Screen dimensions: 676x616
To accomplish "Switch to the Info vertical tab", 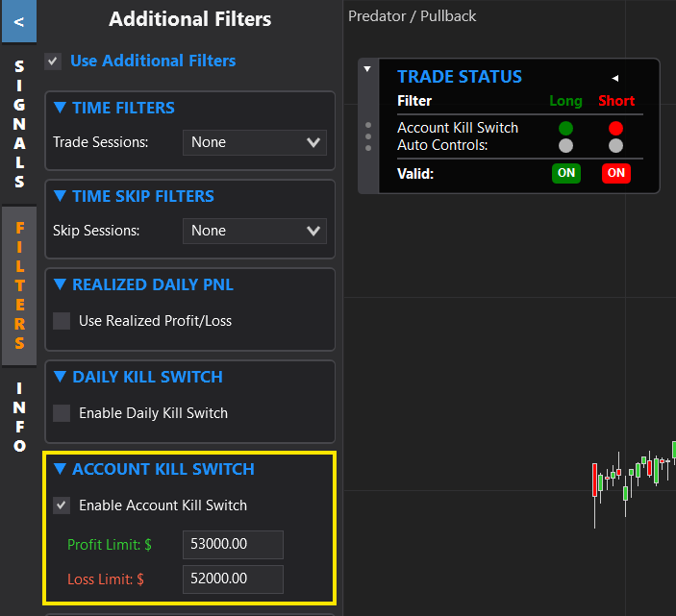I will click(19, 417).
